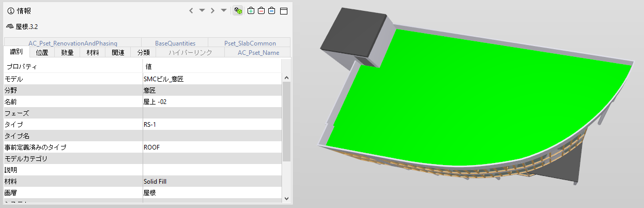Image resolution: width=644 pixels, height=208 pixels.
Task: Open the back history dropdown arrow
Action: coord(202,10)
